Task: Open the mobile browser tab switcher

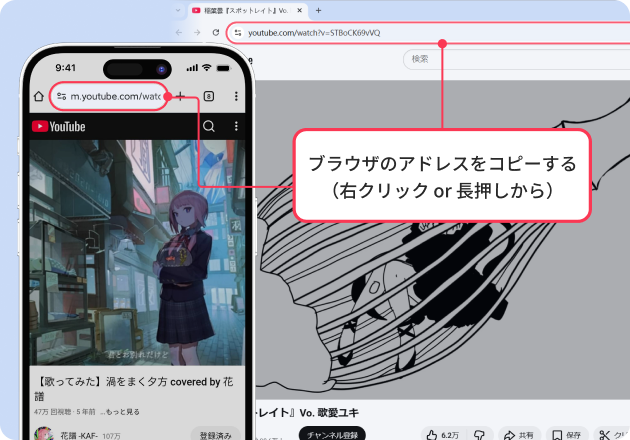Action: click(208, 96)
